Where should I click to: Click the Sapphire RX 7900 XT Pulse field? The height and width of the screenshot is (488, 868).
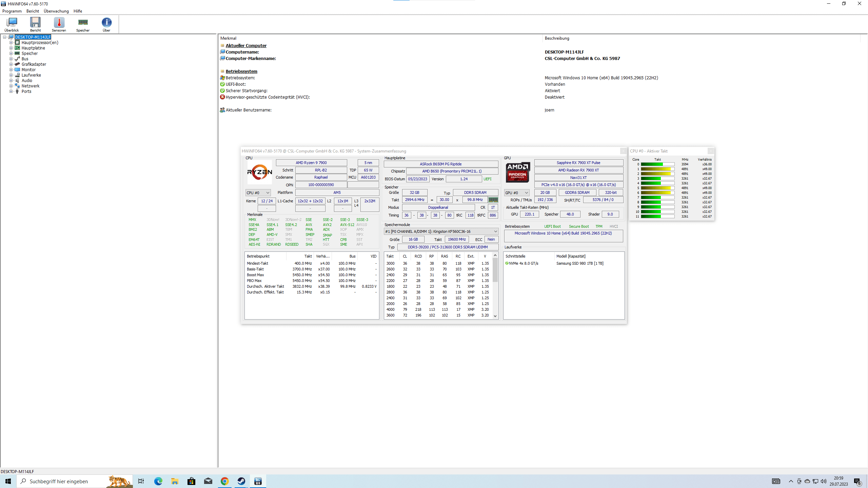578,163
